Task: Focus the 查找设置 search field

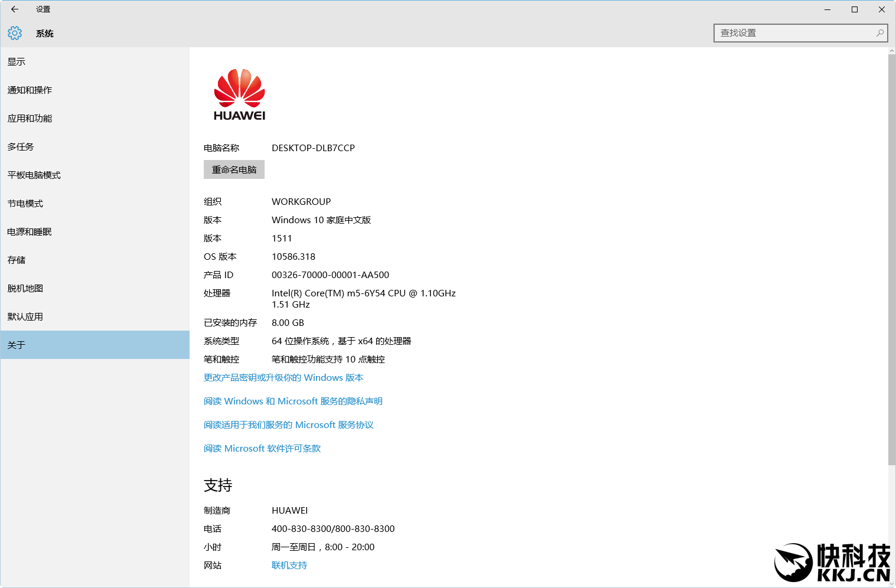Action: pyautogui.click(x=800, y=33)
